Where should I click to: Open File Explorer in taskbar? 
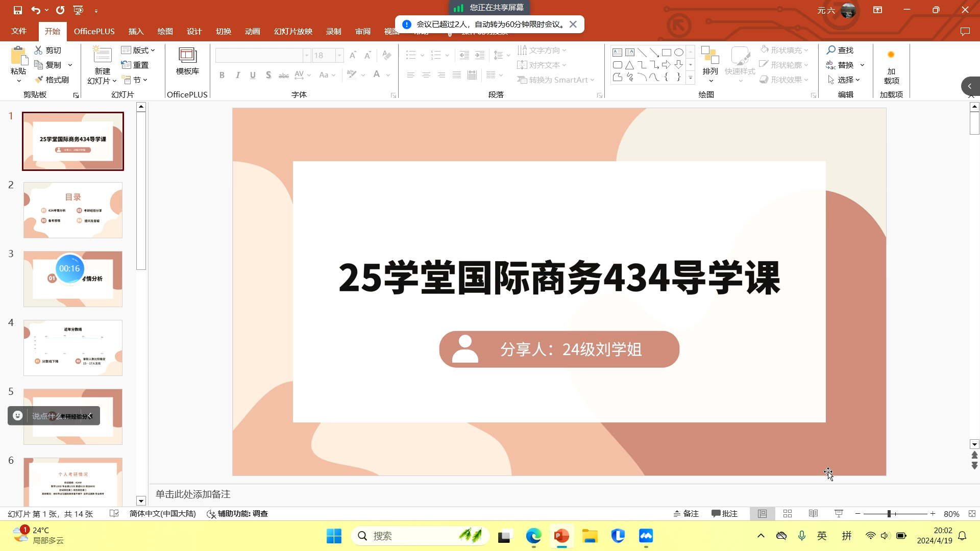[x=590, y=536]
